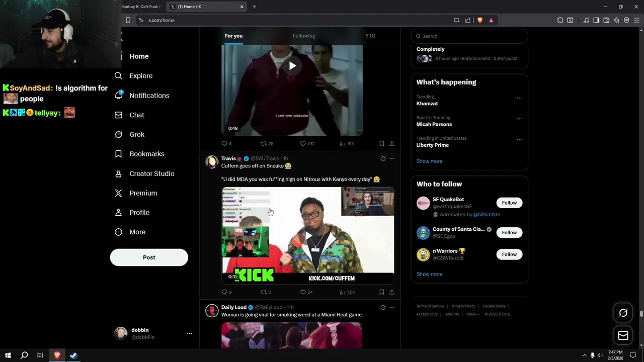Bookmark this page using the browser bookmark icon
644x362 pixels.
128,20
